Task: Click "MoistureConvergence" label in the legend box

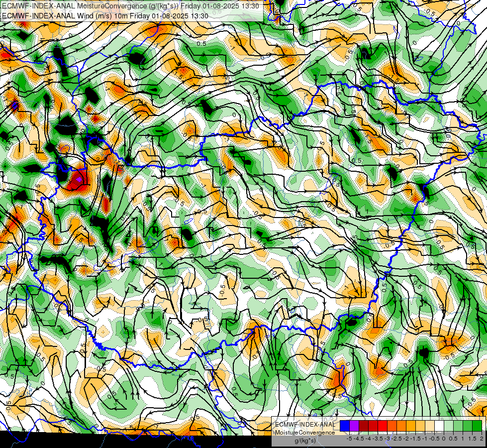Action: click(305, 433)
